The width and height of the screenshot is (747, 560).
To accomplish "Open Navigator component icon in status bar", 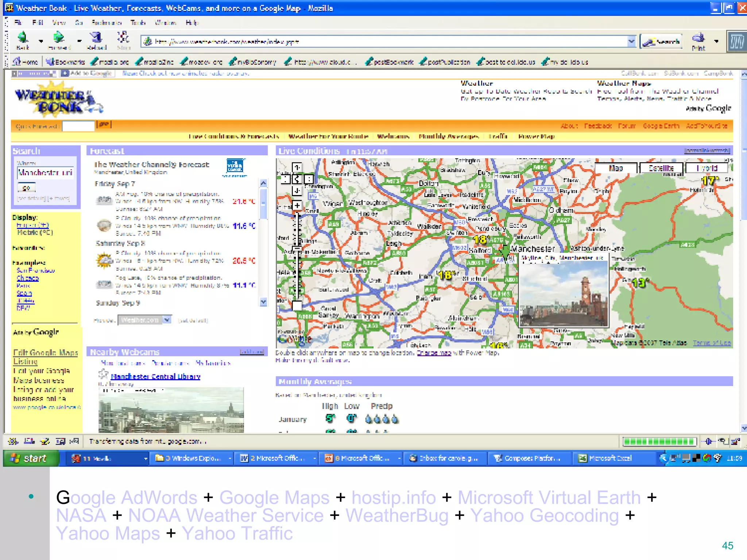I will click(13, 442).
